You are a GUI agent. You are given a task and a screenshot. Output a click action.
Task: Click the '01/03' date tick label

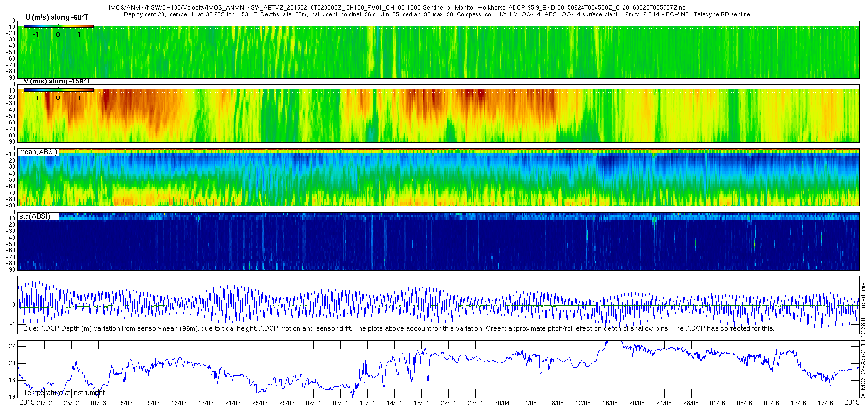[98, 403]
